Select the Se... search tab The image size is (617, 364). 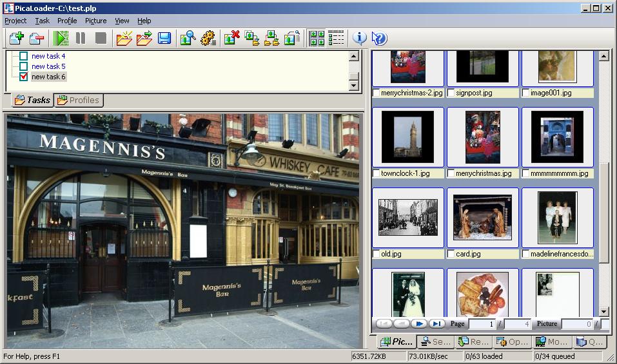436,342
